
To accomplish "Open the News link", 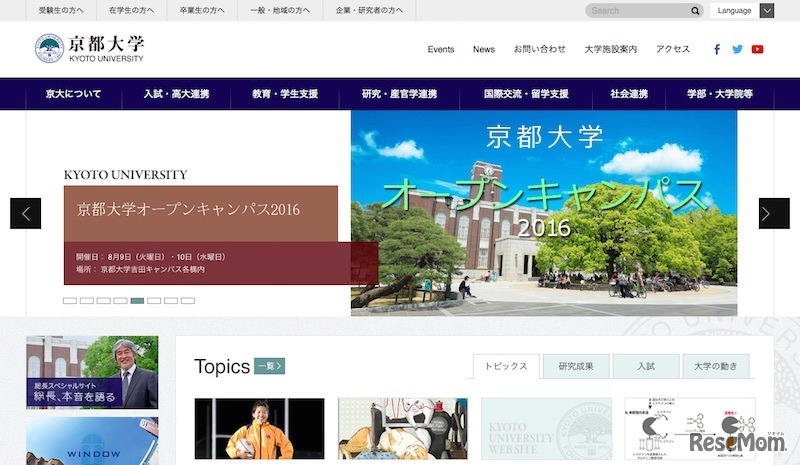I will [484, 50].
